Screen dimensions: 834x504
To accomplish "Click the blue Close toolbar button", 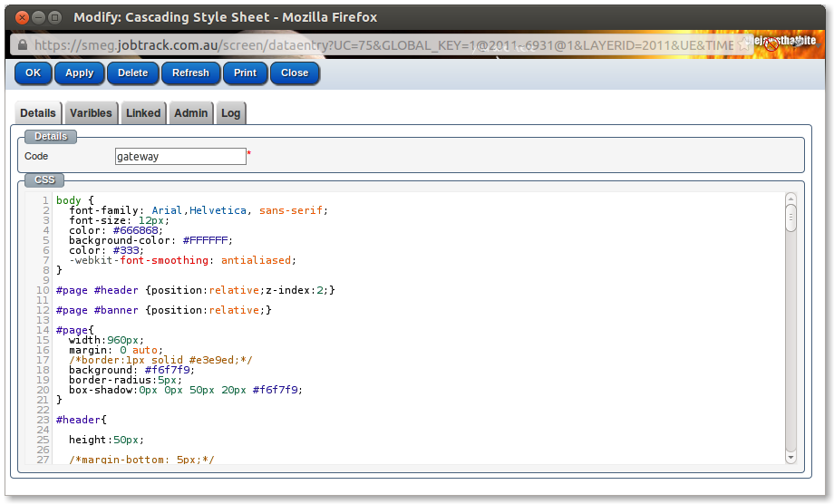I will pyautogui.click(x=295, y=73).
